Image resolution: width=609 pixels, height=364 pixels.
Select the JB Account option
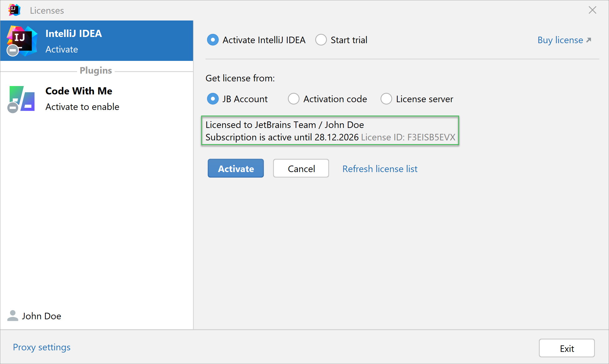coord(213,99)
